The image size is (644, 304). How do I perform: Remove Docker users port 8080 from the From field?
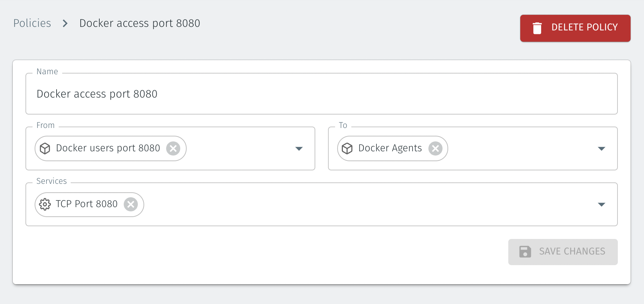pyautogui.click(x=173, y=148)
